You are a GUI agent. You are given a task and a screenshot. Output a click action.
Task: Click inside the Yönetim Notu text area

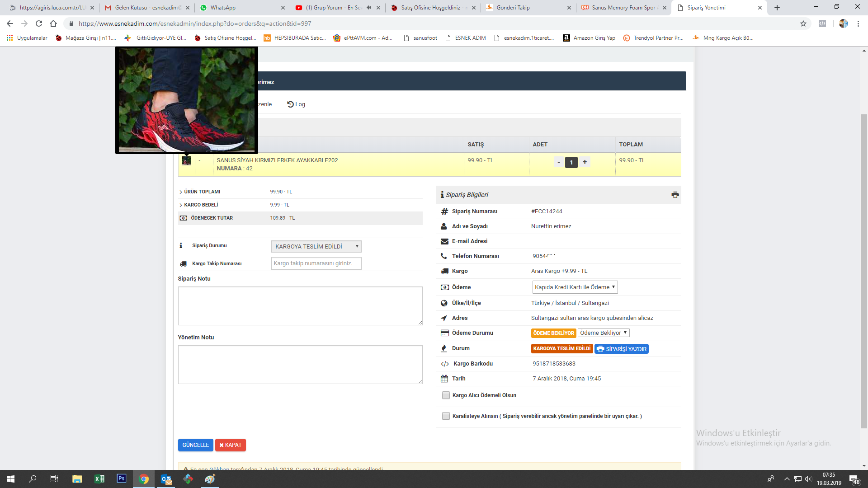point(300,365)
